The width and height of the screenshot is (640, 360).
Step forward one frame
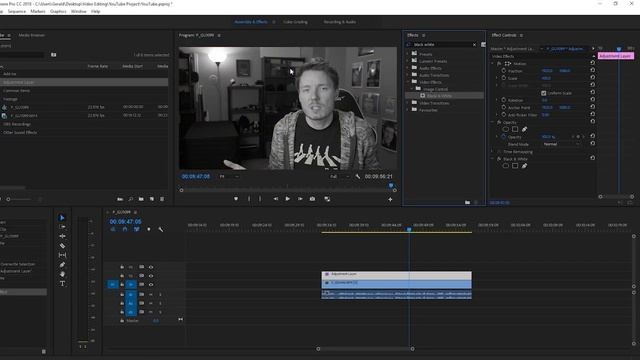[x=300, y=199]
